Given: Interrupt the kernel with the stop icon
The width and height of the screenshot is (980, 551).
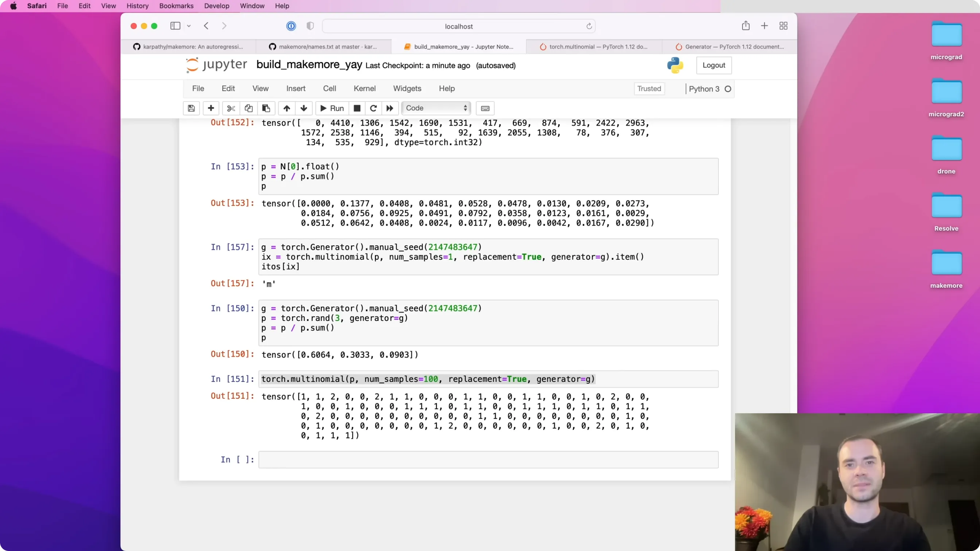Looking at the screenshot, I should (x=357, y=108).
